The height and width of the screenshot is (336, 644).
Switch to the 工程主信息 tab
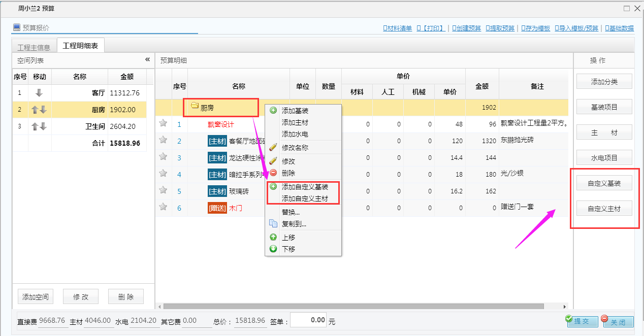(34, 47)
